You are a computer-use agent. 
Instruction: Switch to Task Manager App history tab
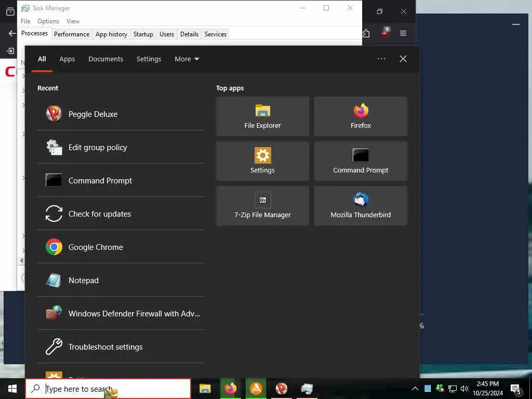click(111, 34)
